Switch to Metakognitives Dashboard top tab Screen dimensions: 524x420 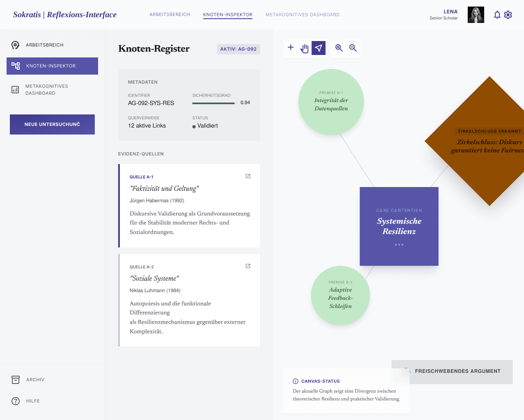[x=302, y=15]
